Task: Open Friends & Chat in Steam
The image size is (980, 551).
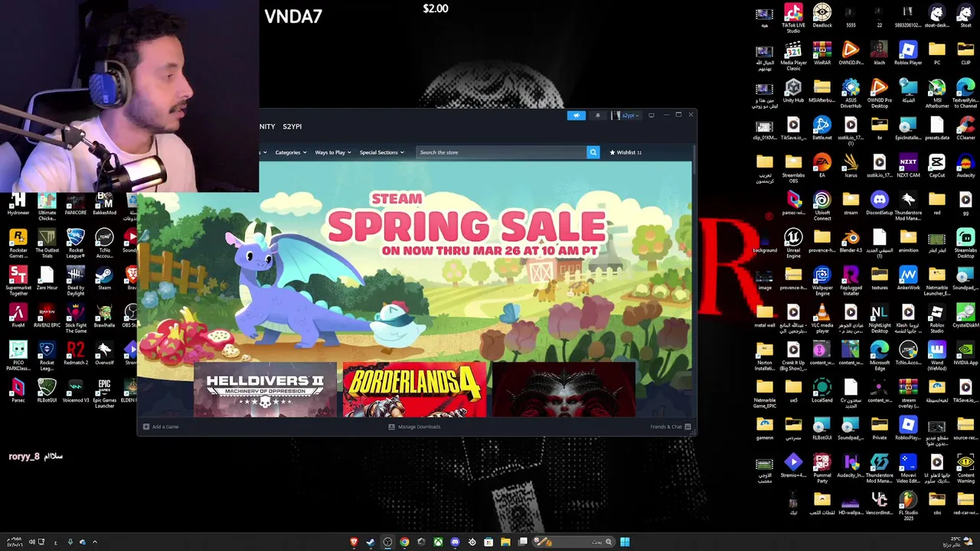Action: pyautogui.click(x=670, y=426)
